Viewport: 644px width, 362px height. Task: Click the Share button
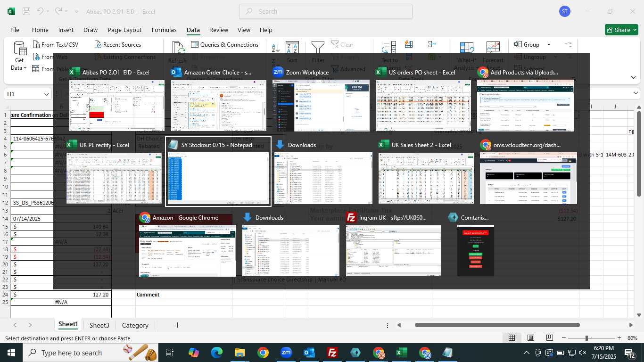(x=621, y=30)
